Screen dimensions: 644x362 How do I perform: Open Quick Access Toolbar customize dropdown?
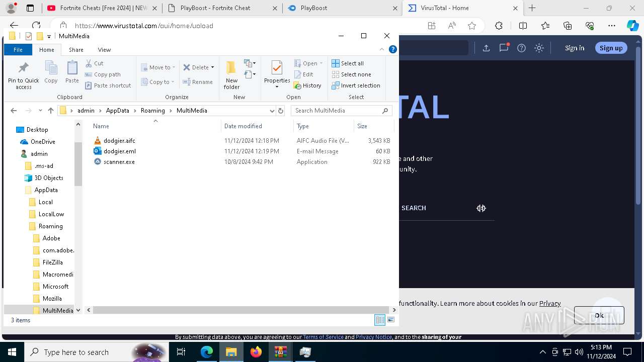tap(49, 36)
